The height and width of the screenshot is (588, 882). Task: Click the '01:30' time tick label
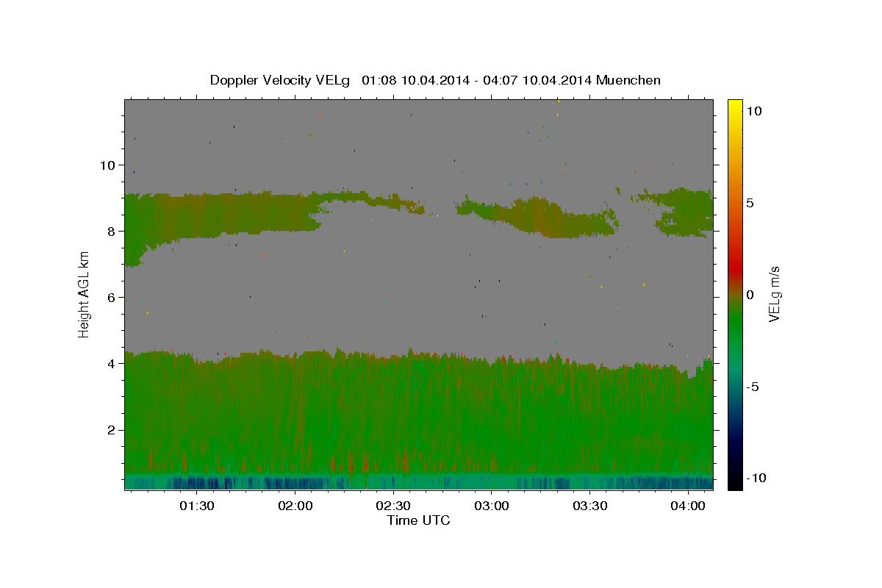coord(197,506)
